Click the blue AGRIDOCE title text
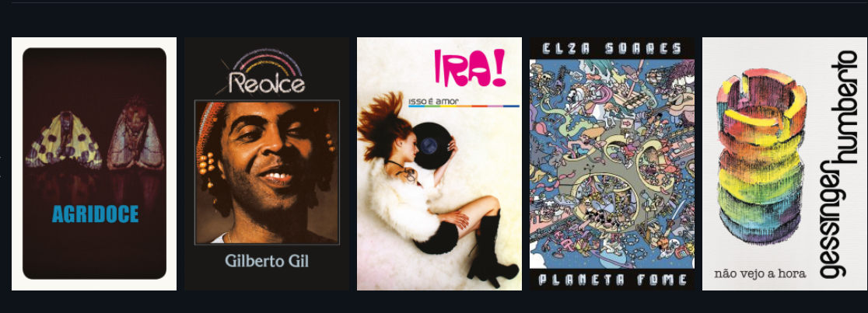The height and width of the screenshot is (313, 868). point(95,214)
